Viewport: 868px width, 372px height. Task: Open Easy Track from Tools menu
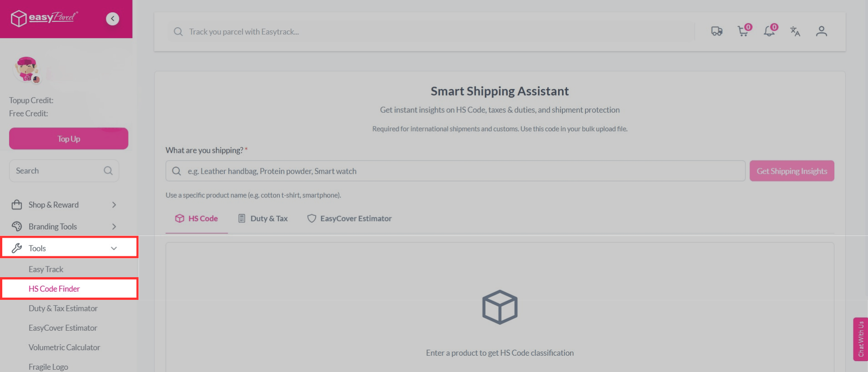coord(46,269)
